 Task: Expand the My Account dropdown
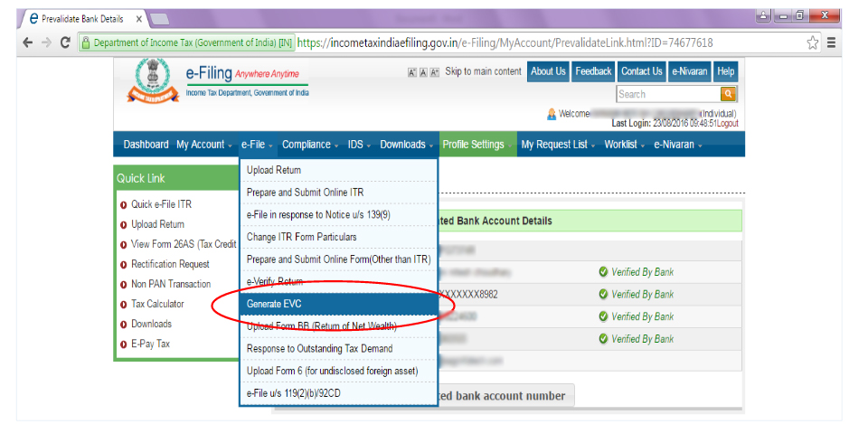click(203, 145)
